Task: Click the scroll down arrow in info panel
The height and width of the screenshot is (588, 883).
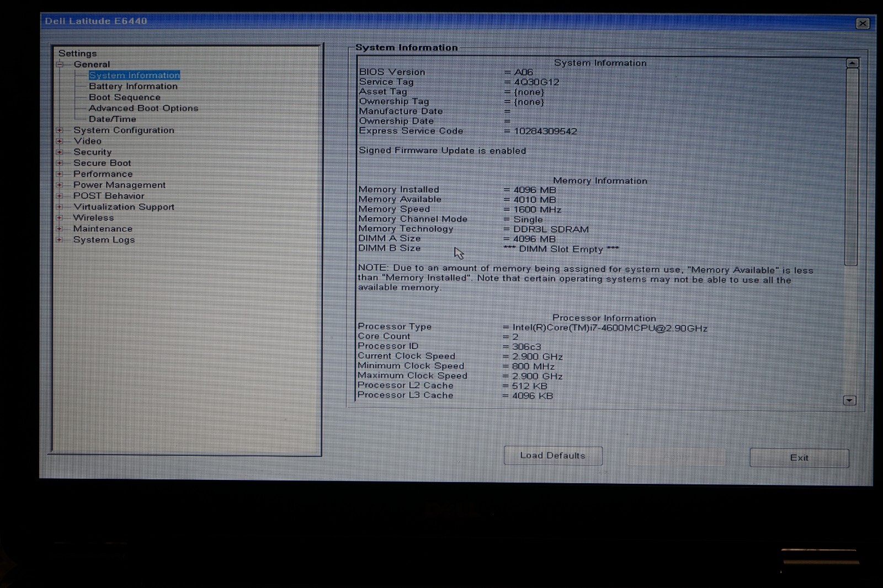Action: 850,400
